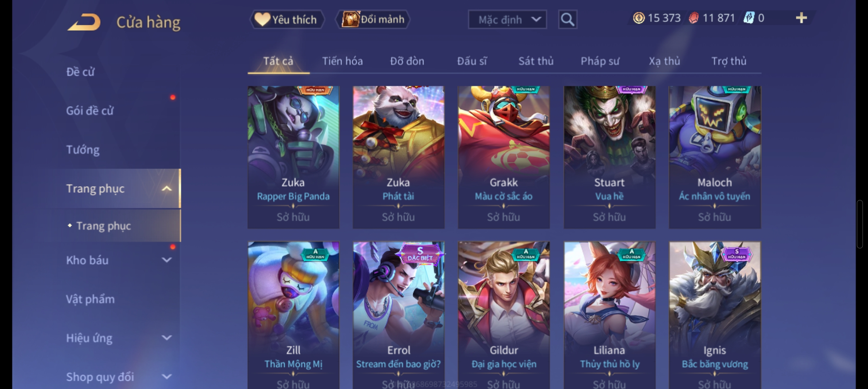The height and width of the screenshot is (389, 868).
Task: Click the golden back arrow icon
Action: tap(83, 22)
